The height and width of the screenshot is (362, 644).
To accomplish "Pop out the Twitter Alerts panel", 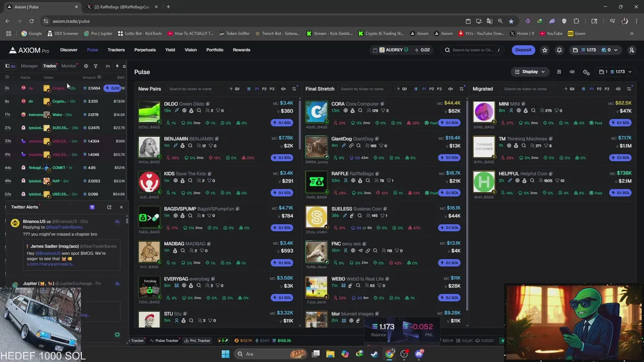I will pyautogui.click(x=109, y=207).
